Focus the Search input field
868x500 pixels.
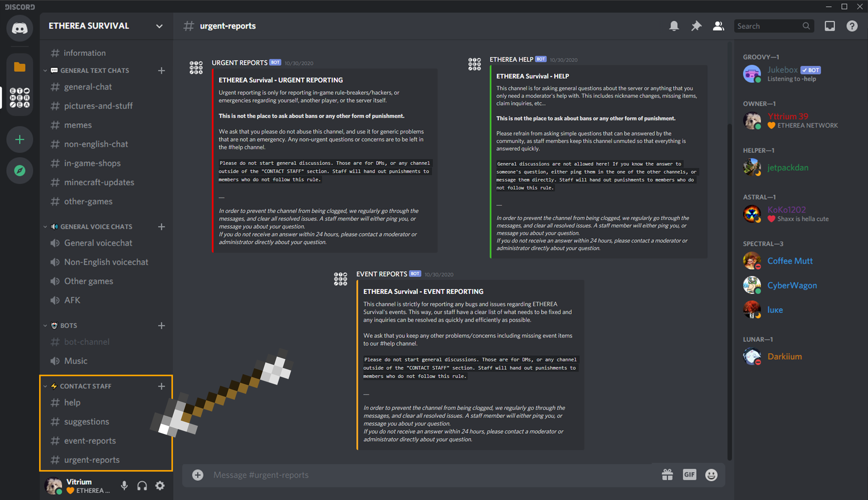(x=774, y=26)
